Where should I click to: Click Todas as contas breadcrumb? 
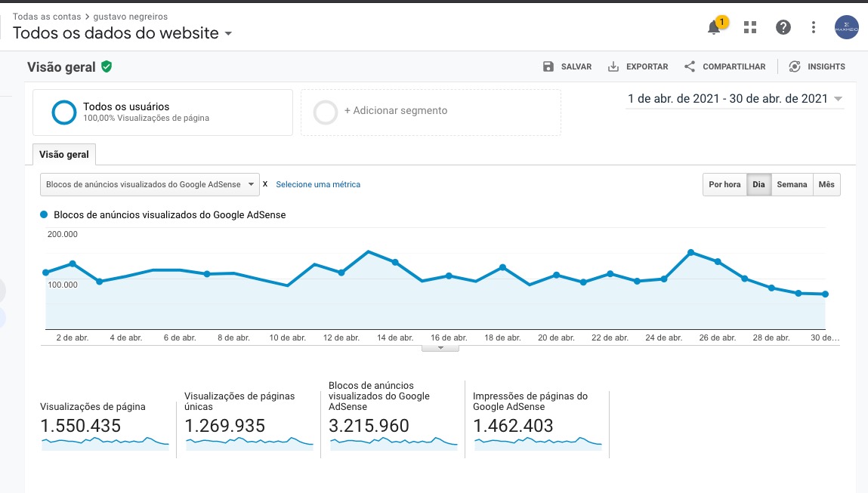pos(47,17)
